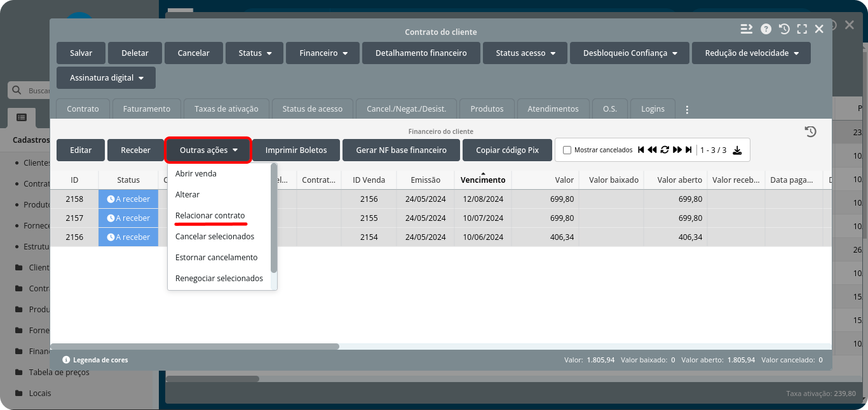Switch to the O.S. tab
The width and height of the screenshot is (868, 410).
coord(610,109)
